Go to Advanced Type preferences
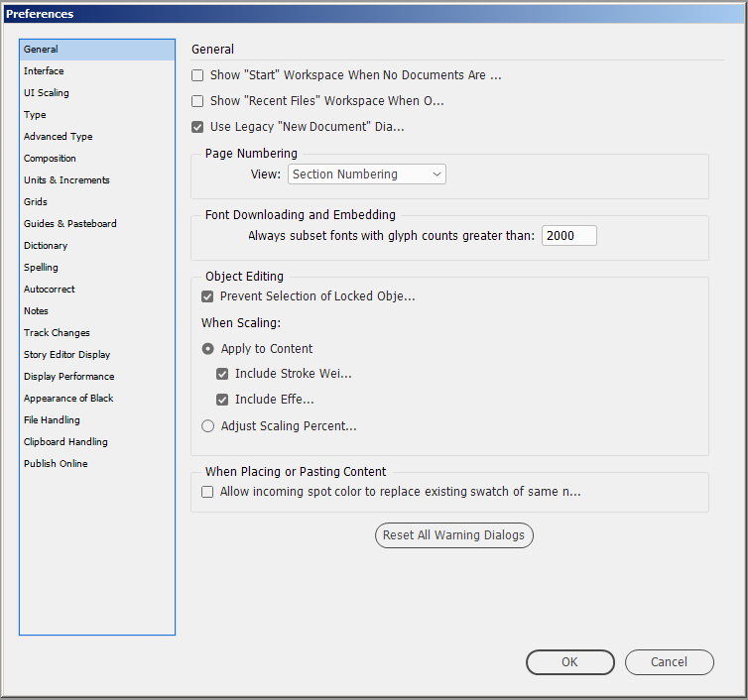748x700 pixels. click(x=97, y=137)
